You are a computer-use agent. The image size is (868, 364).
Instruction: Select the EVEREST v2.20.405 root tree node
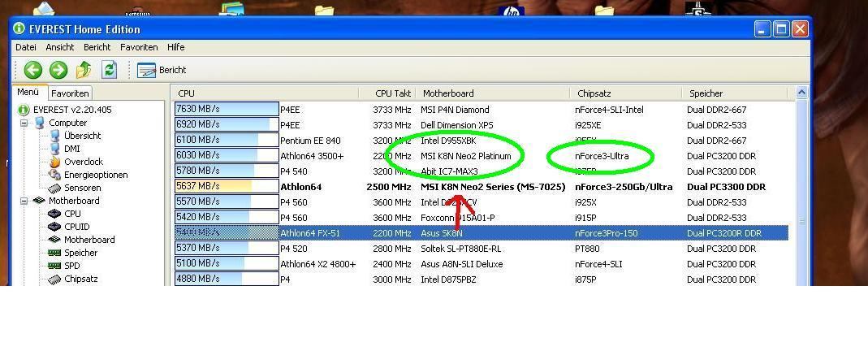(65, 110)
